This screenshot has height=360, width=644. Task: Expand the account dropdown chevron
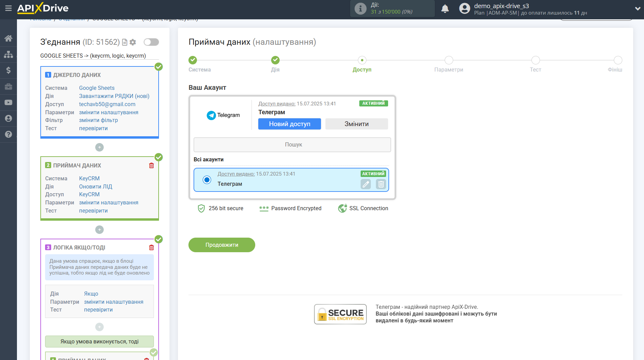(x=637, y=8)
